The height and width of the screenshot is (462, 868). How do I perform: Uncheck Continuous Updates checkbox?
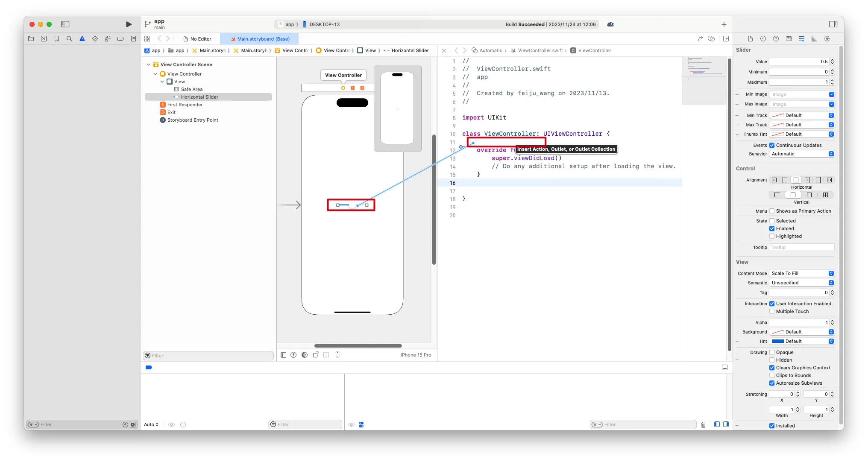772,145
